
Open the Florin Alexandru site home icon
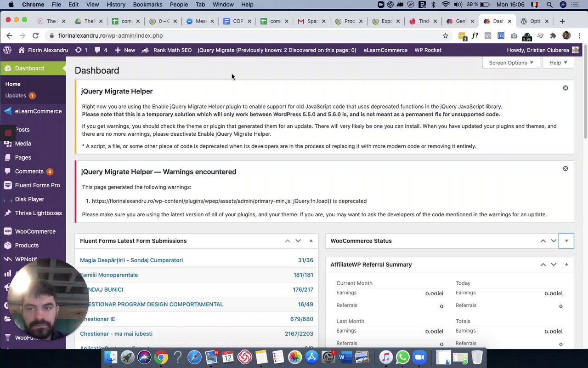21,50
